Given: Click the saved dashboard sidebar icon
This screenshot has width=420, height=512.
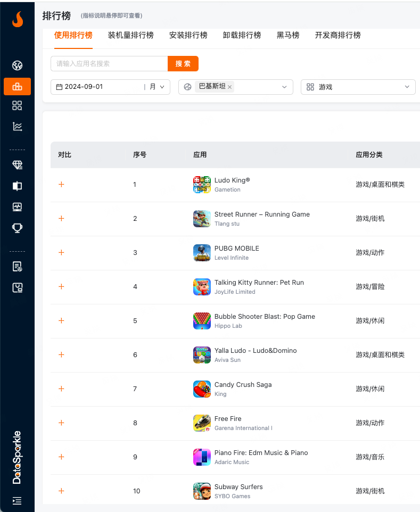Looking at the screenshot, I should pyautogui.click(x=18, y=288).
